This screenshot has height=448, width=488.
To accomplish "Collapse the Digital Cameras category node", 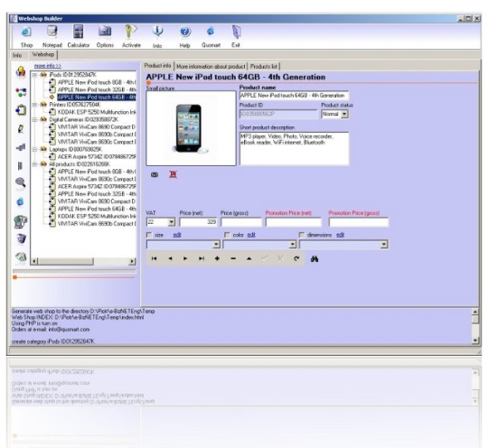I will pos(35,120).
